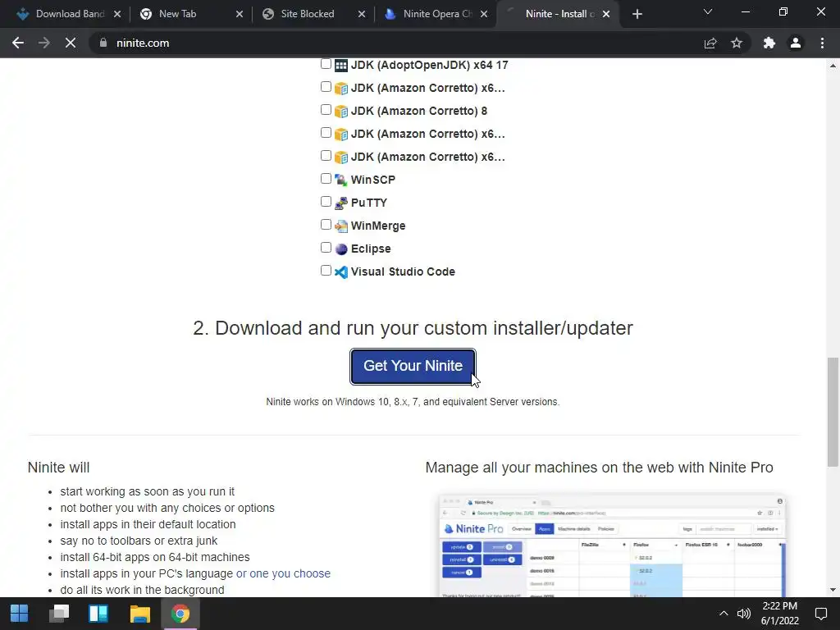Close the Download Band tab
The height and width of the screenshot is (630, 840).
117,14
